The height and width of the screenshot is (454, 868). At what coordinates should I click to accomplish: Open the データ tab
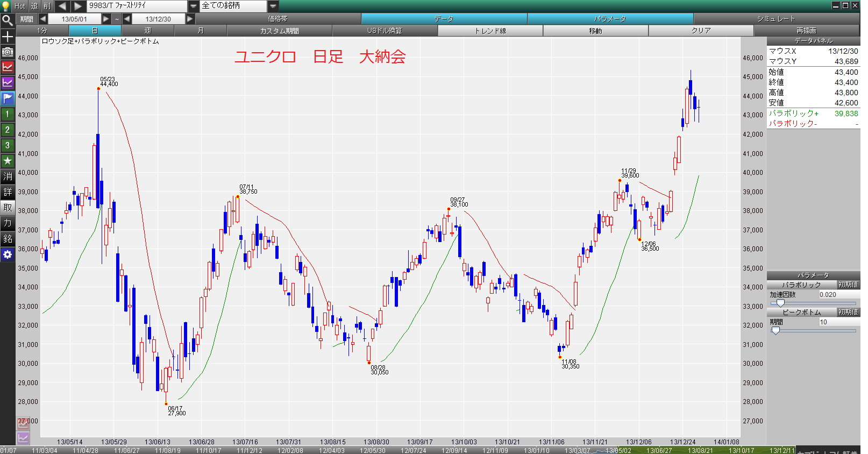tap(444, 19)
